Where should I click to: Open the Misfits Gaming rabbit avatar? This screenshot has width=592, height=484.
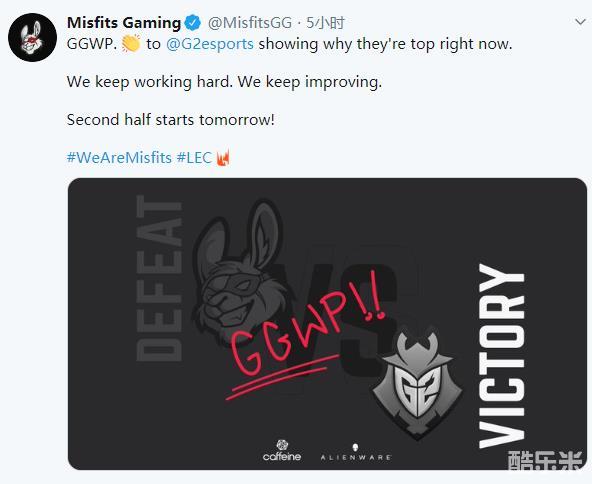click(32, 37)
